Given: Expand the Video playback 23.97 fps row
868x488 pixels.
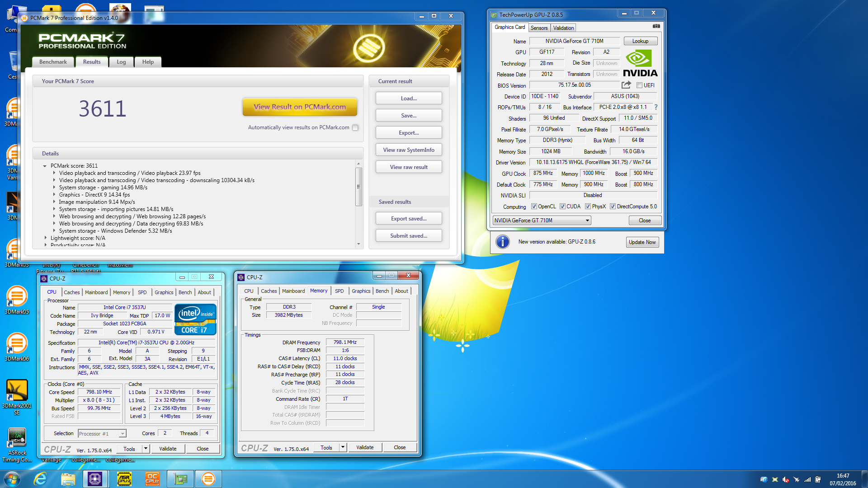Looking at the screenshot, I should pos(54,173).
